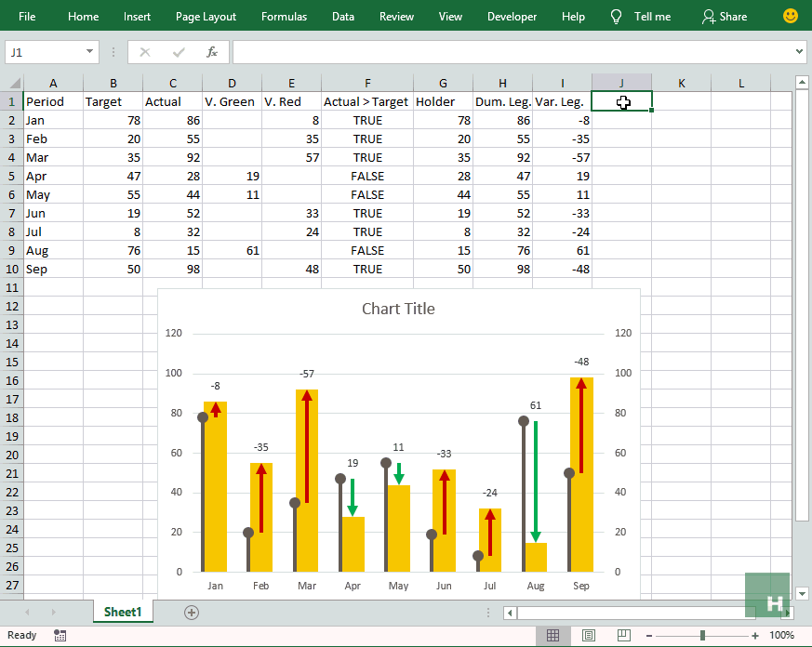
Task: Click the FALSE cell in Apr row
Action: (x=367, y=176)
